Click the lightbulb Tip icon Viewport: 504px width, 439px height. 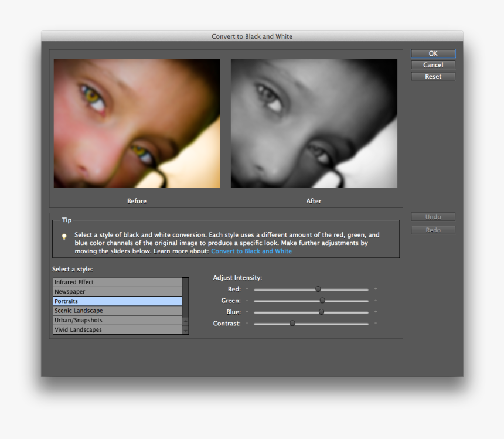(x=64, y=237)
